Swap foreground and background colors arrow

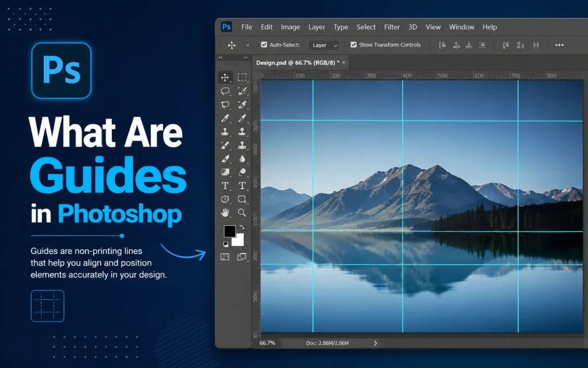click(242, 227)
